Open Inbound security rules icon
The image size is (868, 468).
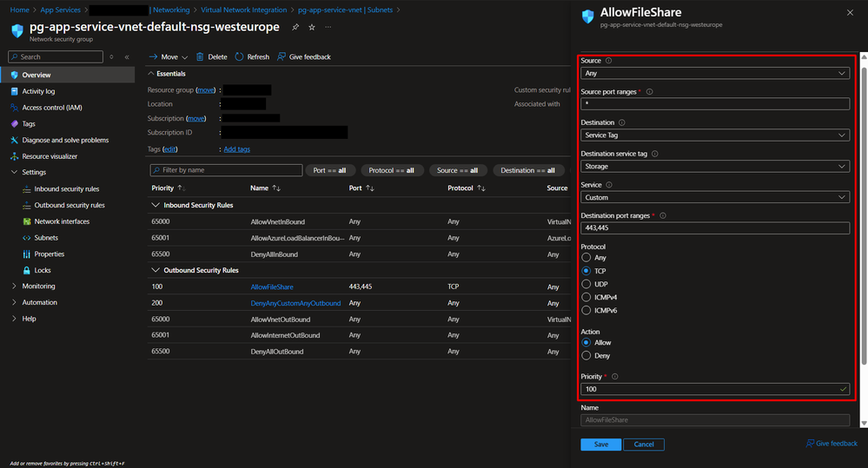point(27,189)
